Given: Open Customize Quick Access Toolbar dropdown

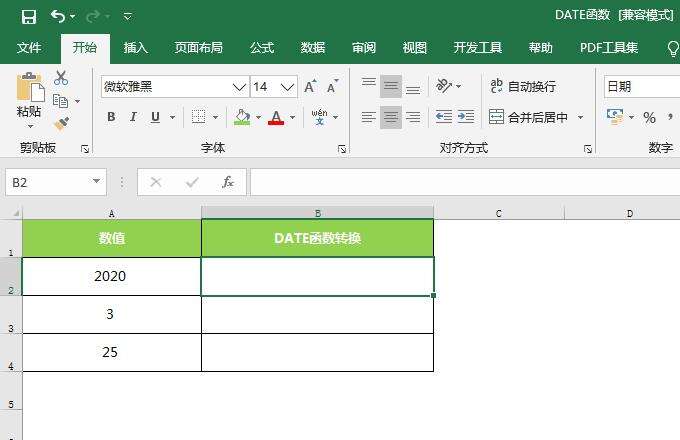Looking at the screenshot, I should 128,17.
